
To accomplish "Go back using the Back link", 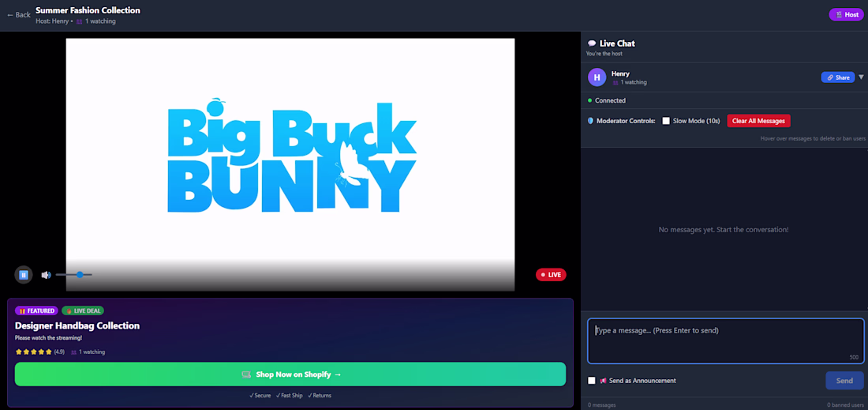I will point(19,15).
